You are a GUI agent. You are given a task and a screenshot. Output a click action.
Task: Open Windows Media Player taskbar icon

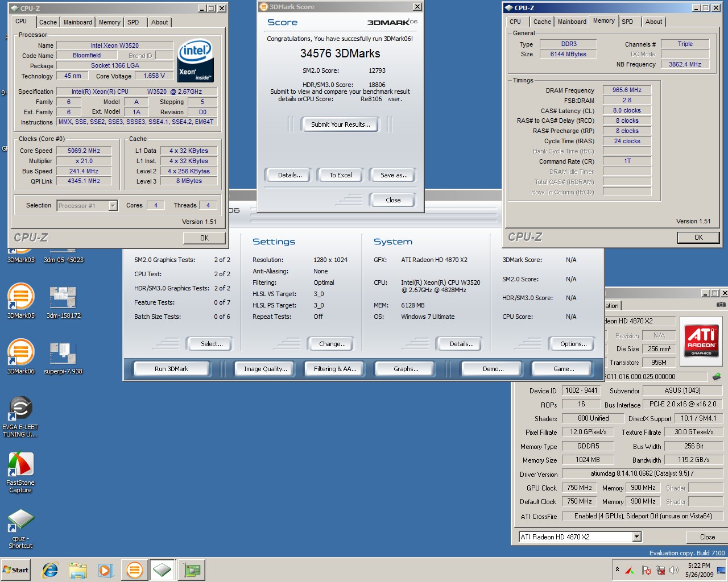point(106,570)
